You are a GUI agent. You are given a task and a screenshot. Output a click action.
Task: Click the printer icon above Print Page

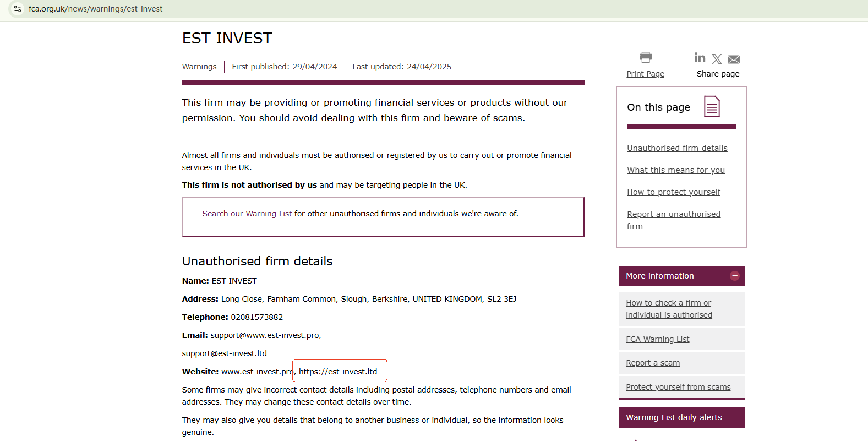point(646,57)
